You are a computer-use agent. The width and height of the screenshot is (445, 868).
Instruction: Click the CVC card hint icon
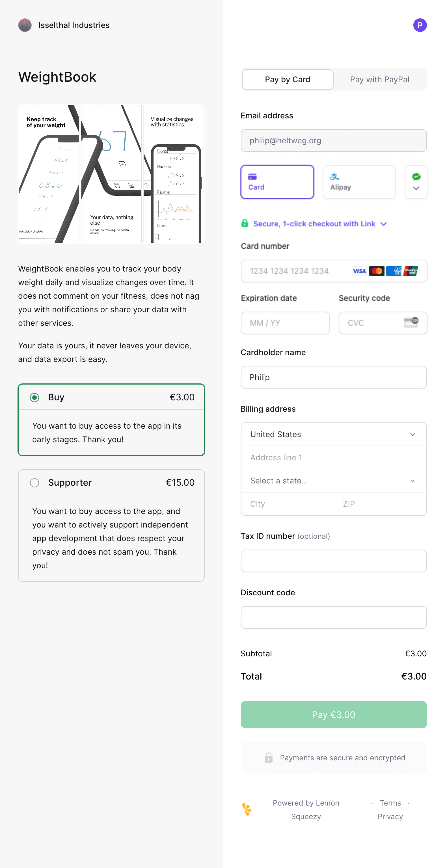pyautogui.click(x=411, y=322)
